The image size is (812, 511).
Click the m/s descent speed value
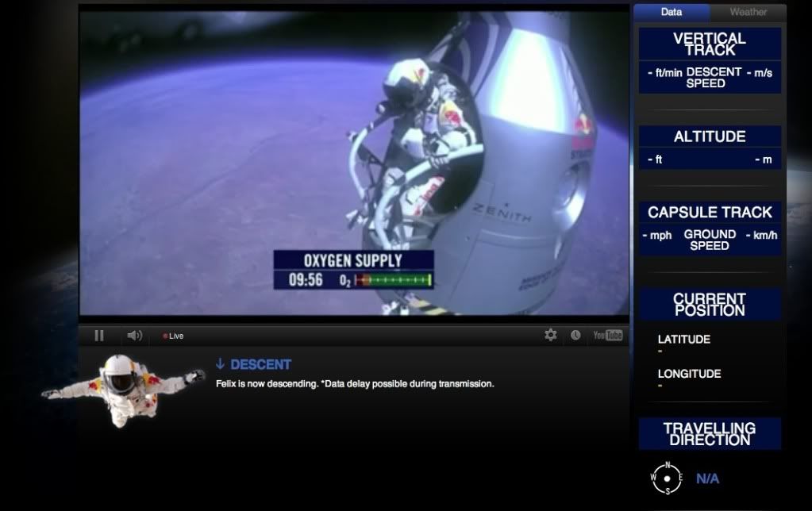[760, 73]
